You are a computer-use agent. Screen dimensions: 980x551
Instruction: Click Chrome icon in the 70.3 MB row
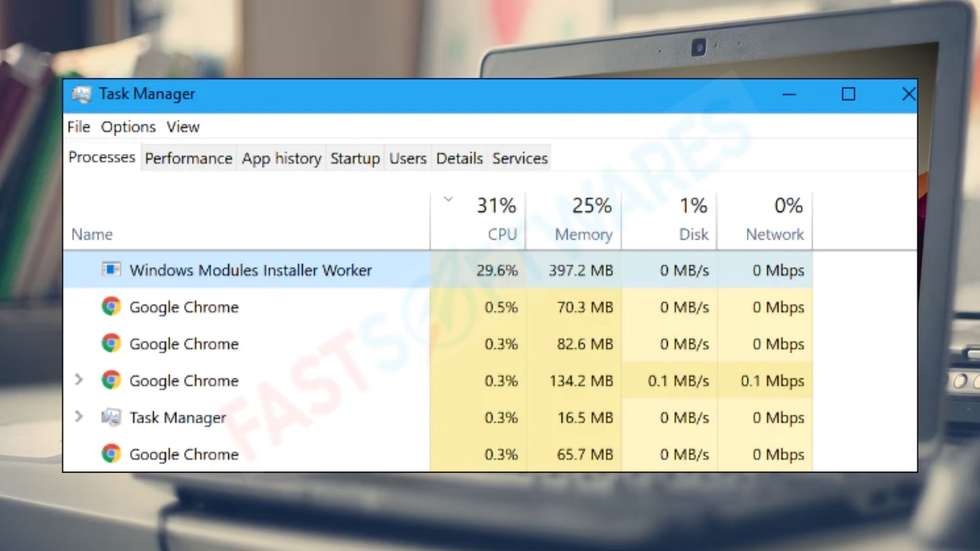pyautogui.click(x=111, y=307)
